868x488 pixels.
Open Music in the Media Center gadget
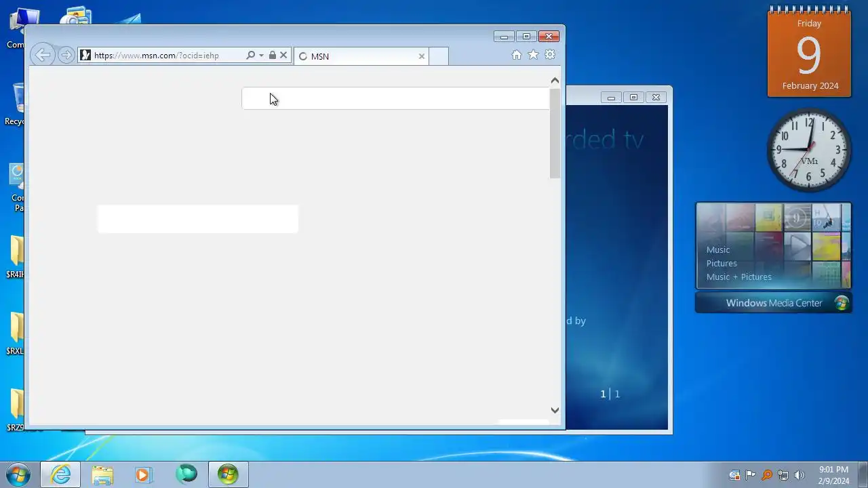click(x=718, y=249)
